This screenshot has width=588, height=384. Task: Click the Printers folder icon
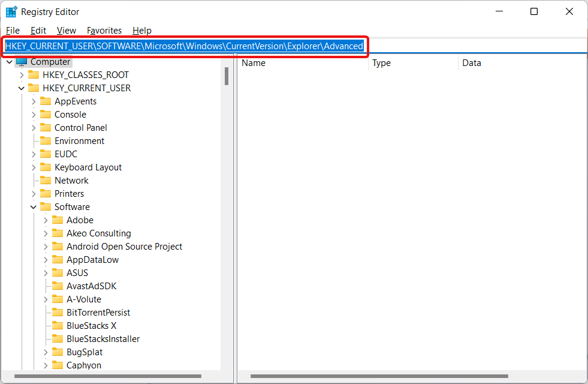click(x=46, y=193)
